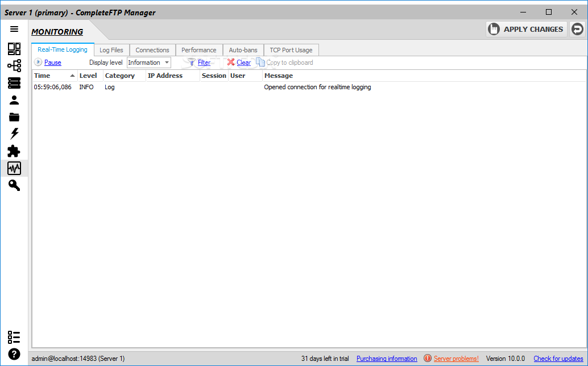Click the Level column header
The width and height of the screenshot is (588, 366).
(x=90, y=76)
